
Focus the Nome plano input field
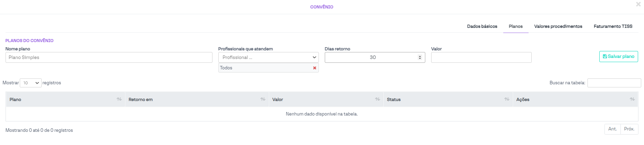pyautogui.click(x=109, y=58)
